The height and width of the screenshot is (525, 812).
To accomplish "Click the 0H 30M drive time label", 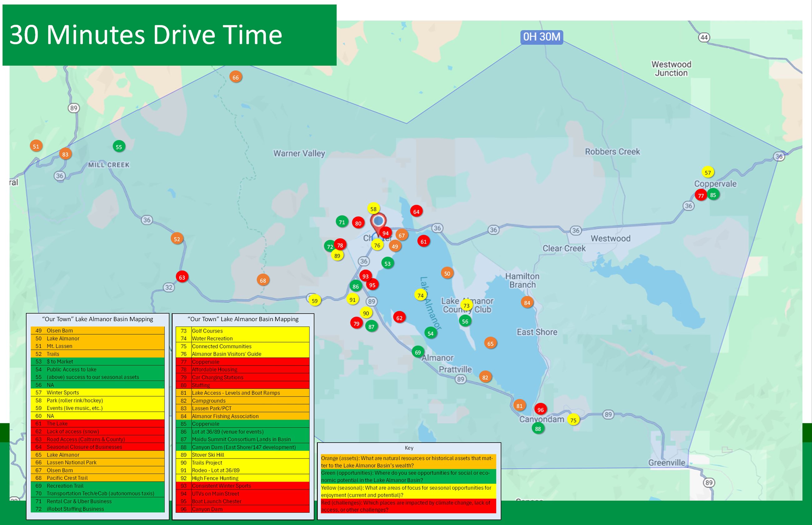I will [541, 37].
